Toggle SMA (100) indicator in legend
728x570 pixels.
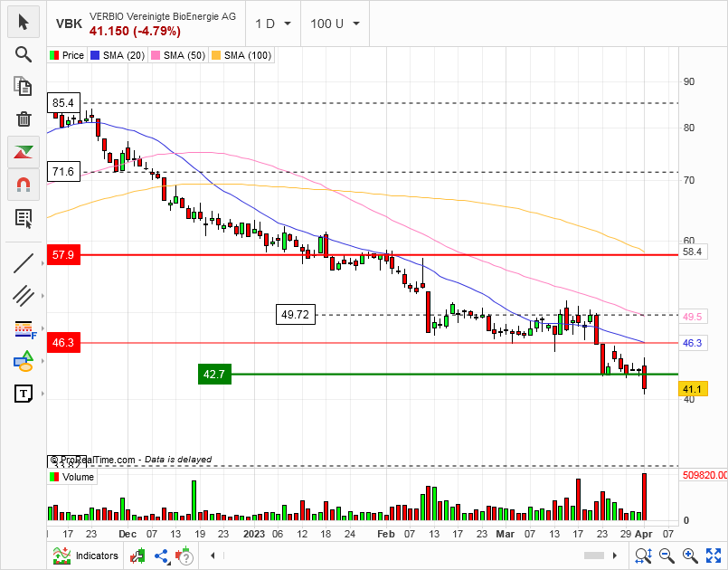click(x=241, y=55)
